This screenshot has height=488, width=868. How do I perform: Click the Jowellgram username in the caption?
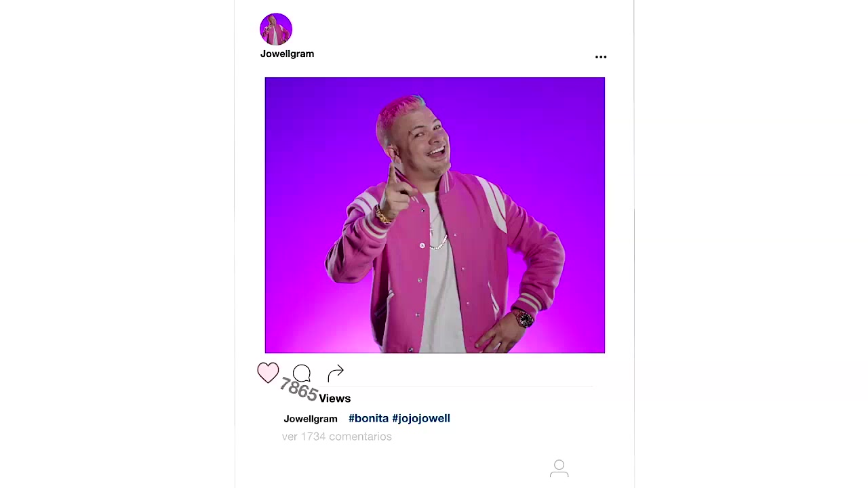(310, 419)
